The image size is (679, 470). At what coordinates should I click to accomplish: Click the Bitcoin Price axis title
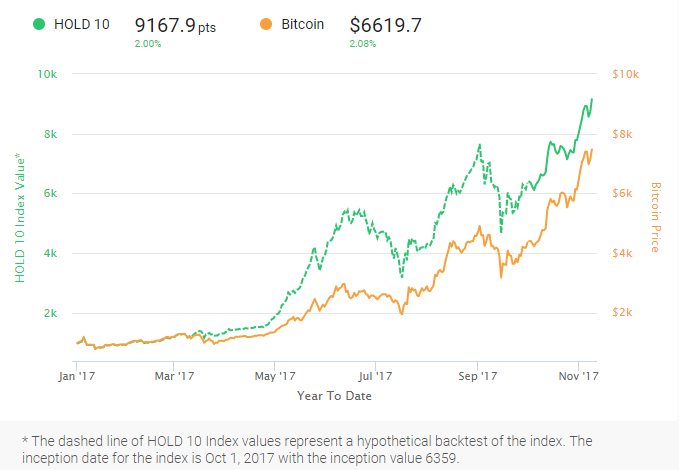click(x=656, y=217)
